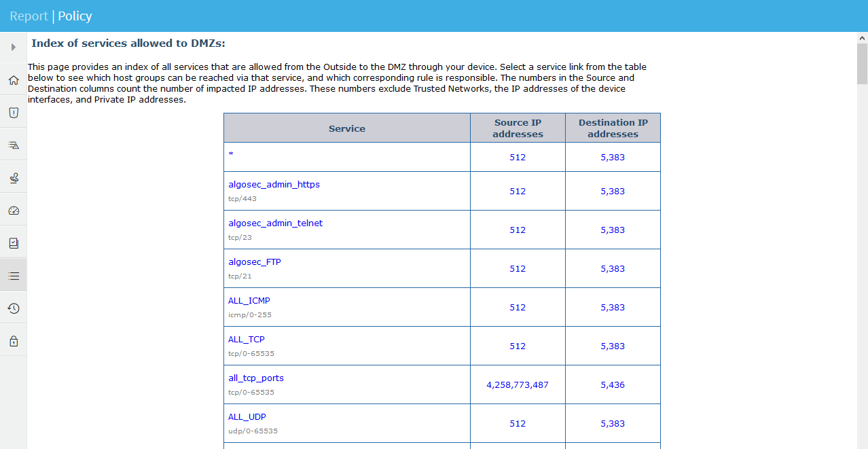Viewport: 868px width, 449px height.
Task: Click the Policy header tab
Action: tap(75, 16)
